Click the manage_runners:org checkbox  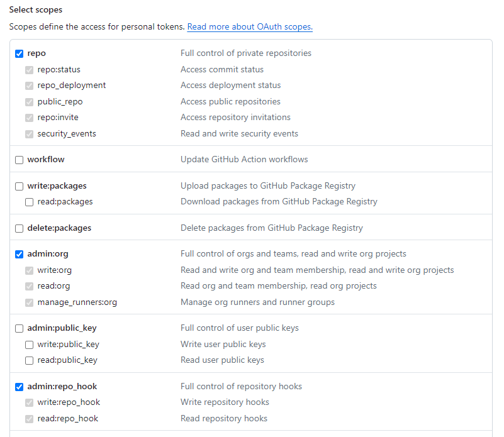coord(29,302)
